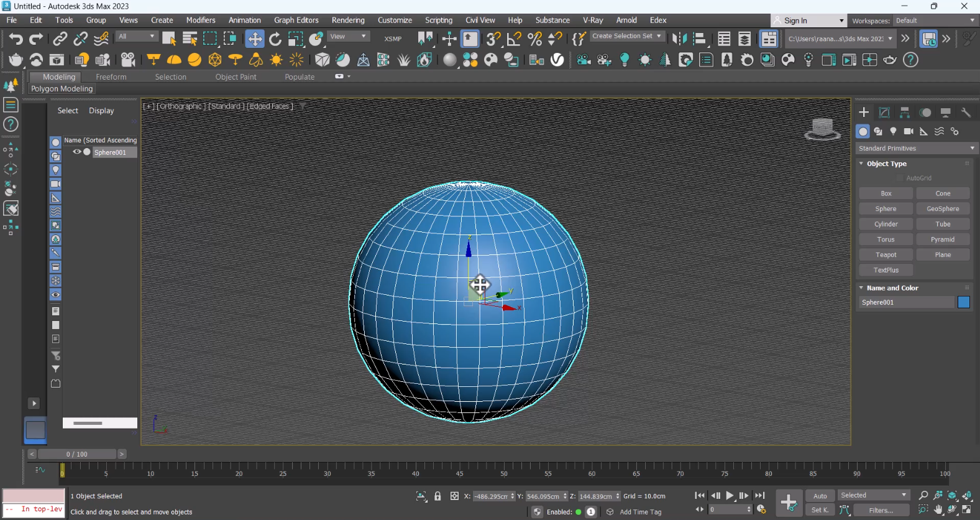
Task: Activate the Select and Rotate tool
Action: click(x=275, y=39)
